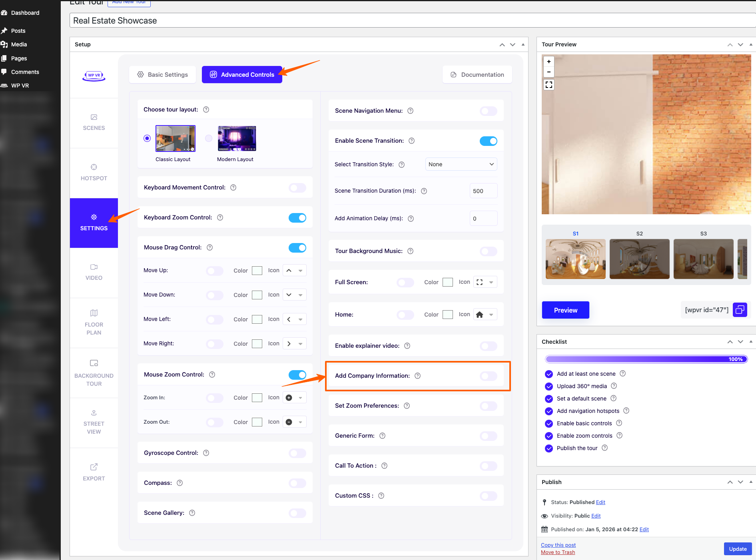
Task: Turn off Enable Scene Transition toggle
Action: tap(488, 141)
